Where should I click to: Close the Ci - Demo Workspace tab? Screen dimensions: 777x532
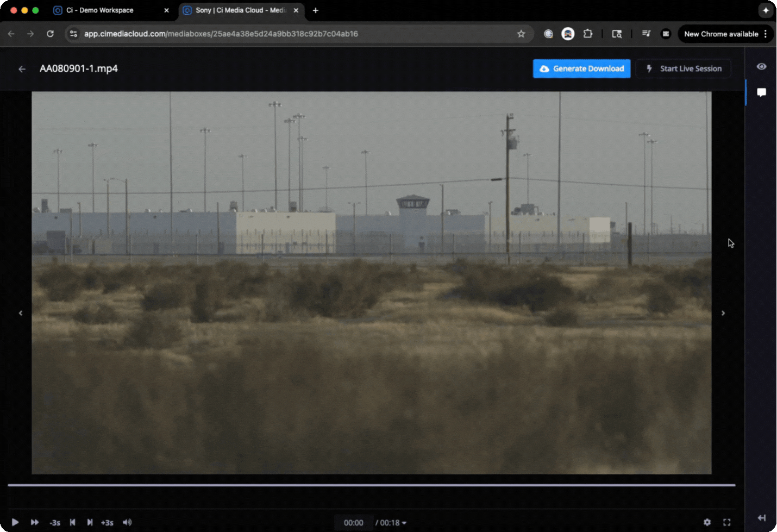[x=167, y=10]
